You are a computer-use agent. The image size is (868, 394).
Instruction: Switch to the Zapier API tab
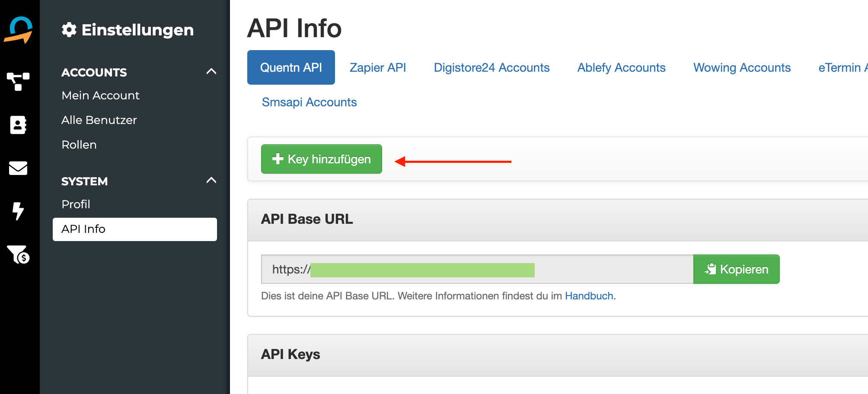coord(377,67)
